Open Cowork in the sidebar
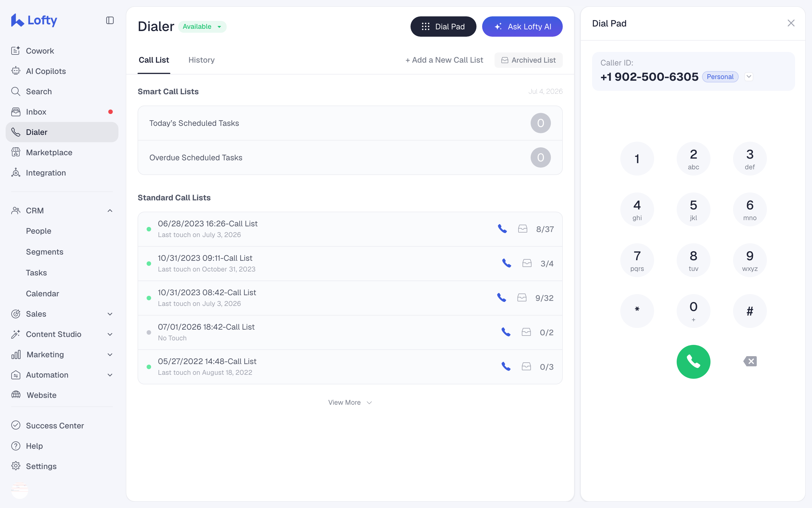The image size is (812, 508). coord(62,51)
